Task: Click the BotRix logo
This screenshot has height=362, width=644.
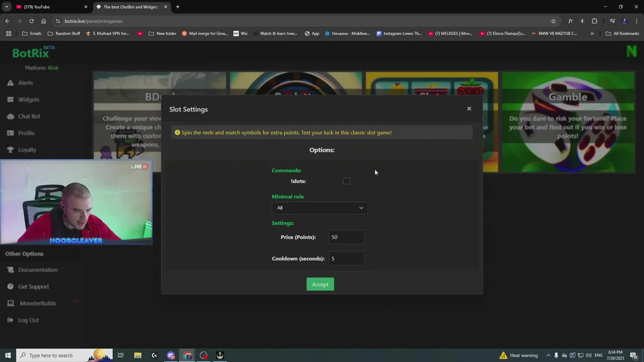Action: pos(33,52)
